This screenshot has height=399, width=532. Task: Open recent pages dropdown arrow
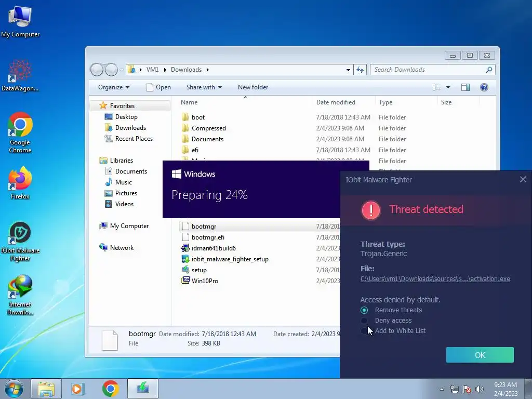122,70
